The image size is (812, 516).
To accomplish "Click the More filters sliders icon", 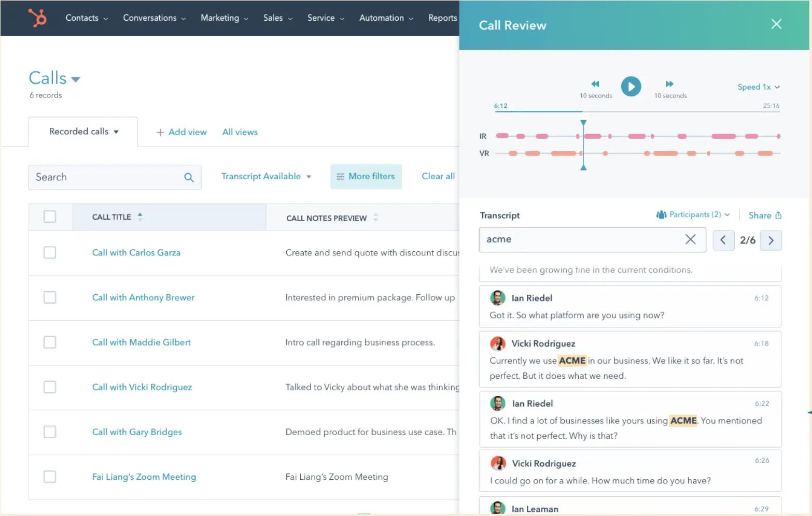I will (x=340, y=177).
